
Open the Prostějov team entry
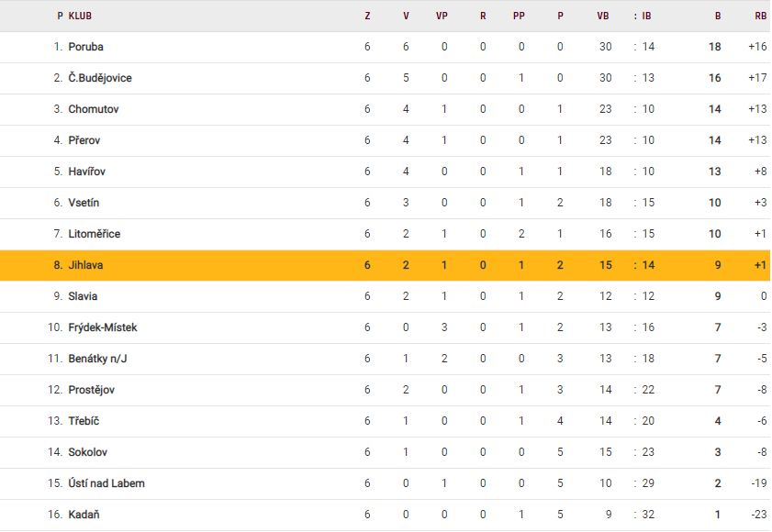(x=90, y=390)
